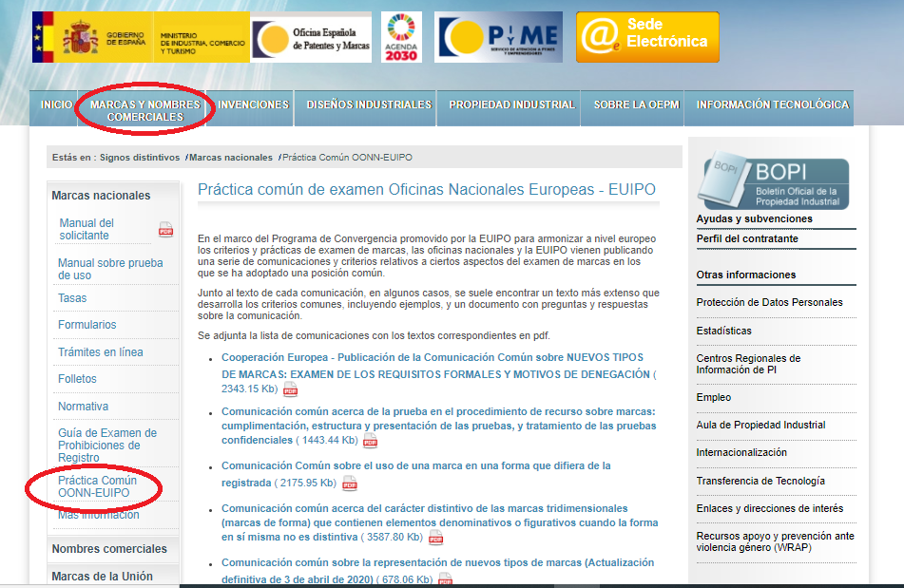Screen dimensions: 904x588
Task: Open the Invenciones menu
Action: click(253, 104)
